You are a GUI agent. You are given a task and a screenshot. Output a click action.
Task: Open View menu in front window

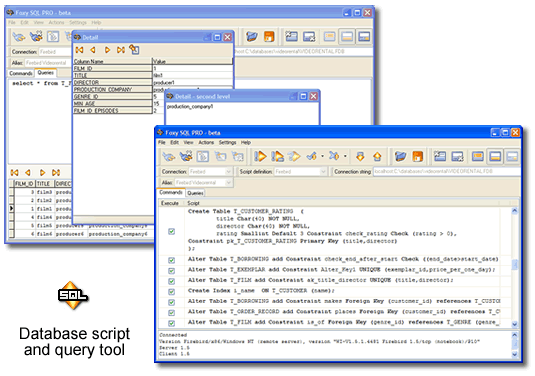click(x=188, y=143)
